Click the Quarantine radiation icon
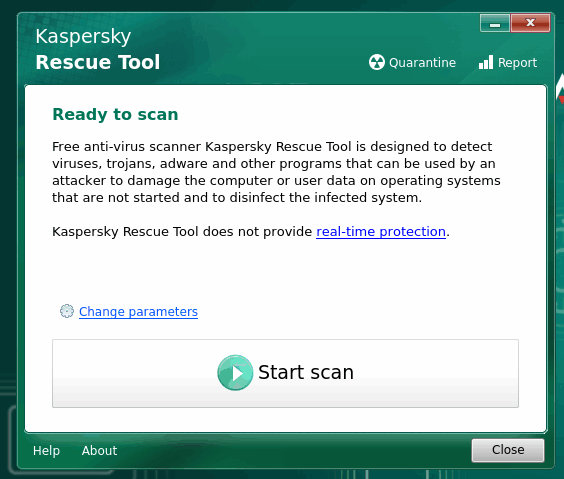The height and width of the screenshot is (479, 564). [x=377, y=62]
